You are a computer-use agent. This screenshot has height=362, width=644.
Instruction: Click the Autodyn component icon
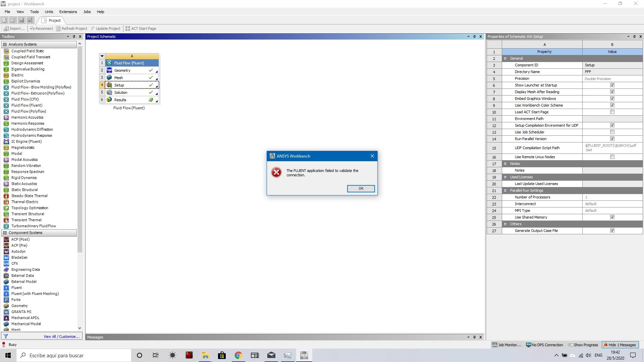point(6,251)
